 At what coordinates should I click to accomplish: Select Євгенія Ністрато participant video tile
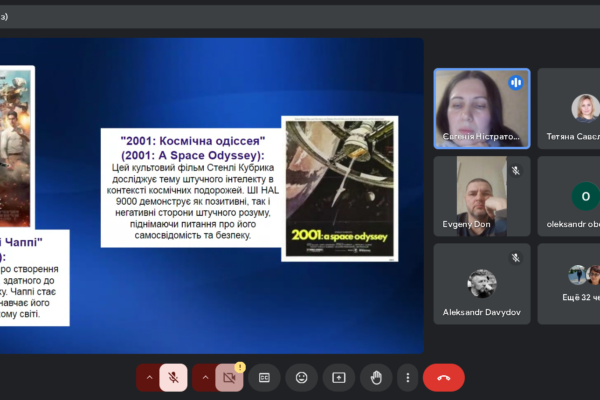482,109
